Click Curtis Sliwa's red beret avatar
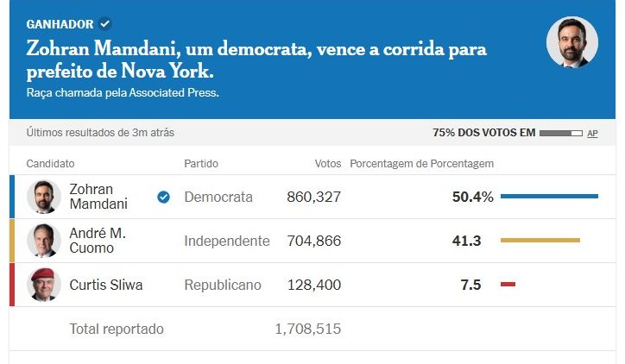The width and height of the screenshot is (625, 364). tap(41, 285)
